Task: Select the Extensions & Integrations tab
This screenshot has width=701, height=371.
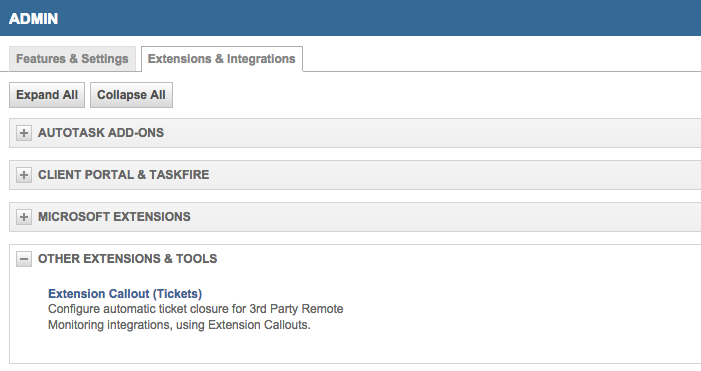Action: (x=222, y=59)
